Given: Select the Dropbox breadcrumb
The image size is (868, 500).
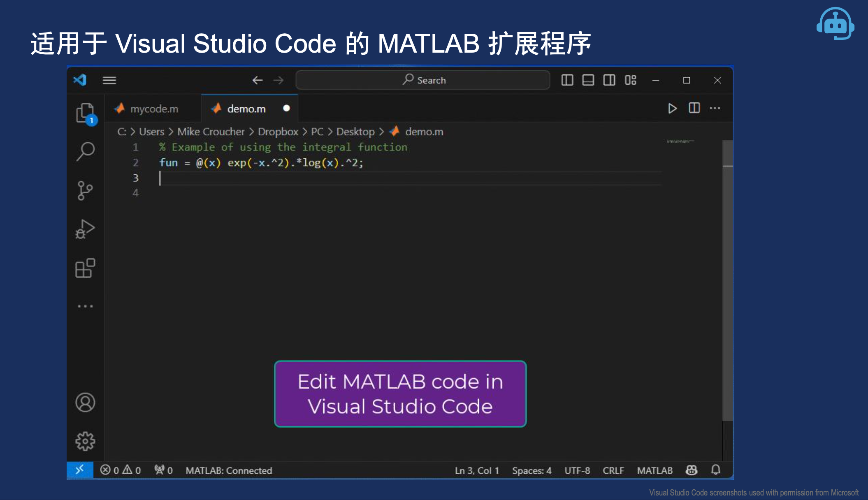Looking at the screenshot, I should (x=278, y=132).
